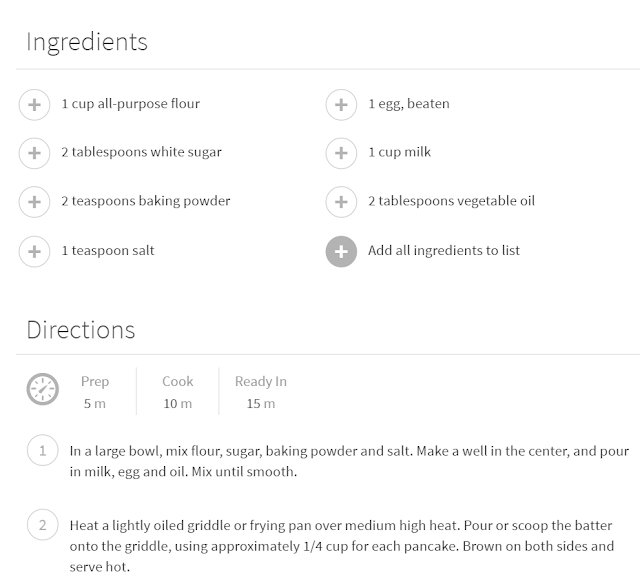
Task: Add all-purpose flour with plus icon
Action: coord(34,104)
